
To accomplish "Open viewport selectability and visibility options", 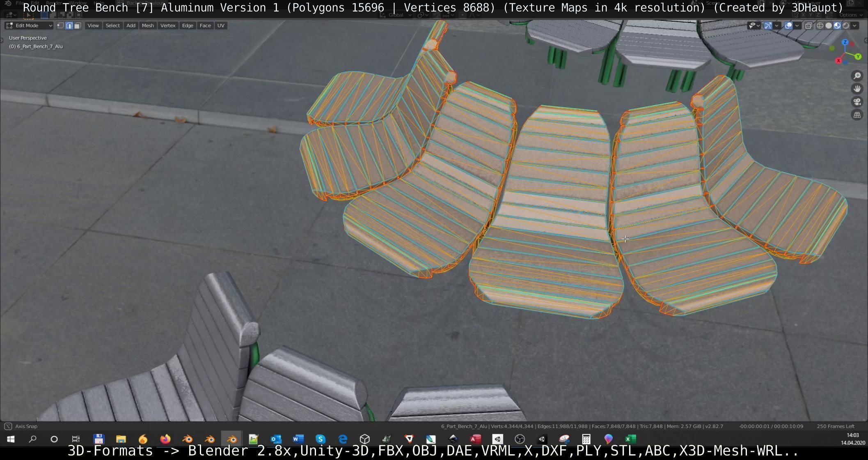I will point(754,25).
